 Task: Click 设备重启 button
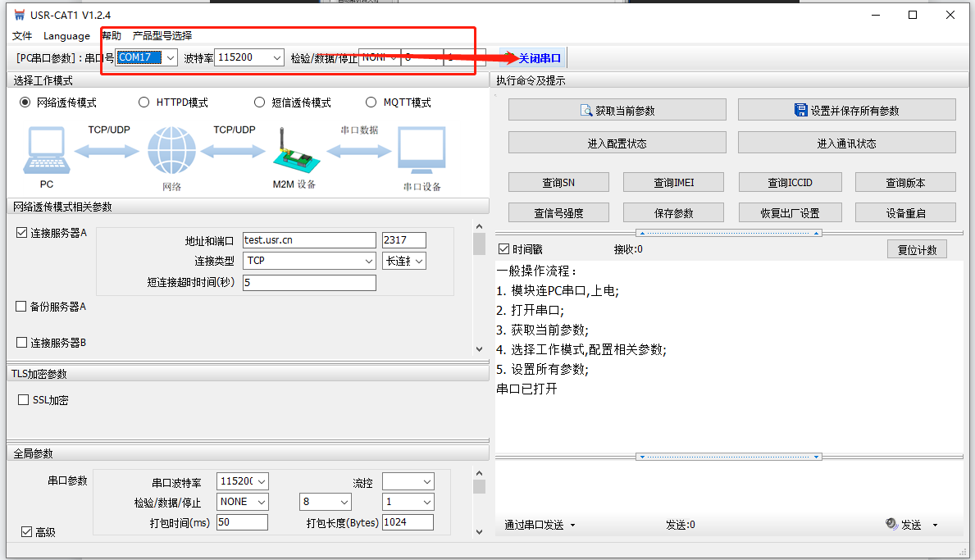905,212
